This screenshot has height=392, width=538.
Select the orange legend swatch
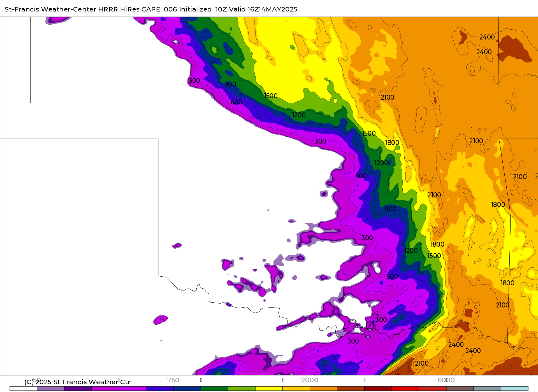coord(323,389)
